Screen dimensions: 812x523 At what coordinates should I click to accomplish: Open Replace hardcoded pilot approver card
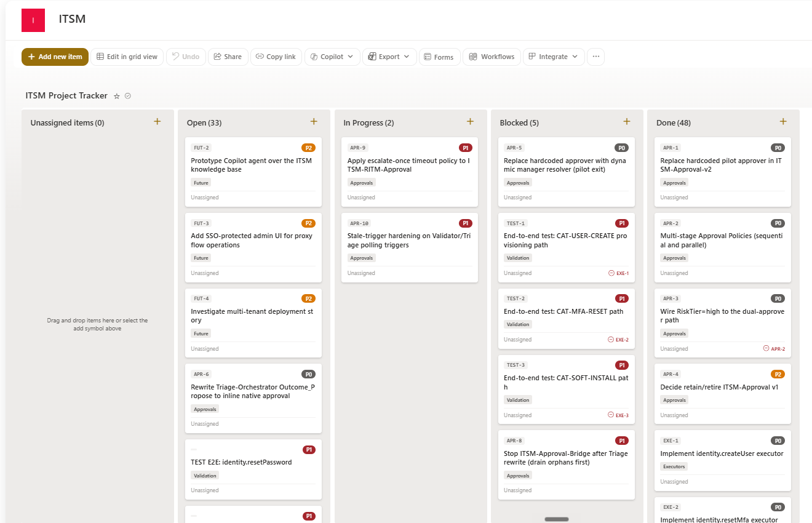[x=723, y=172]
